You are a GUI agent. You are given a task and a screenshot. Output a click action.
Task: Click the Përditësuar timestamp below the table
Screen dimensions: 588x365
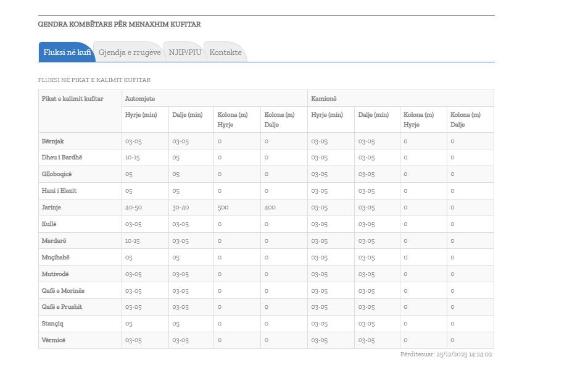[x=445, y=355]
